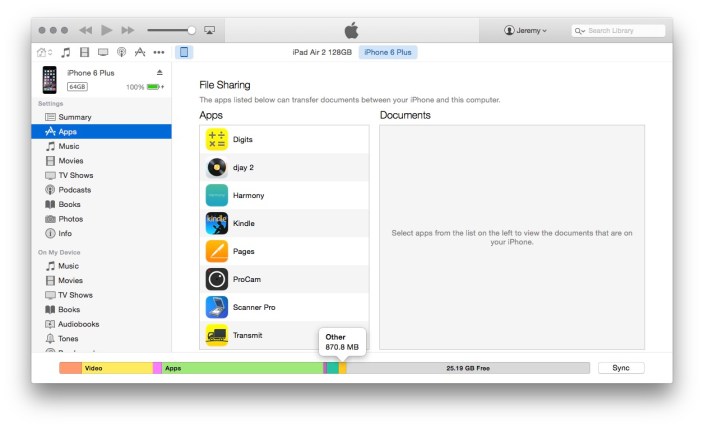Select the iPhone 6 Plus device tab
The width and height of the screenshot is (704, 428).
click(x=389, y=52)
